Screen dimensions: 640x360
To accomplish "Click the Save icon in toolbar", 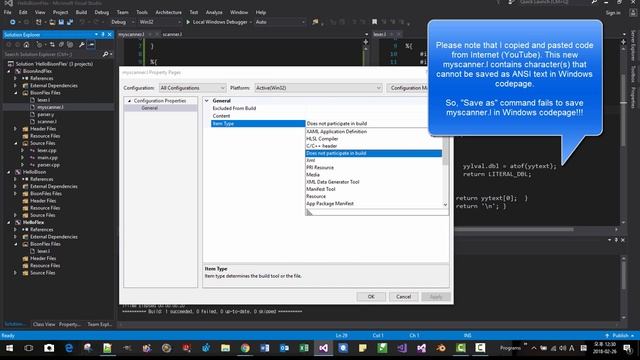I will click(x=61, y=22).
